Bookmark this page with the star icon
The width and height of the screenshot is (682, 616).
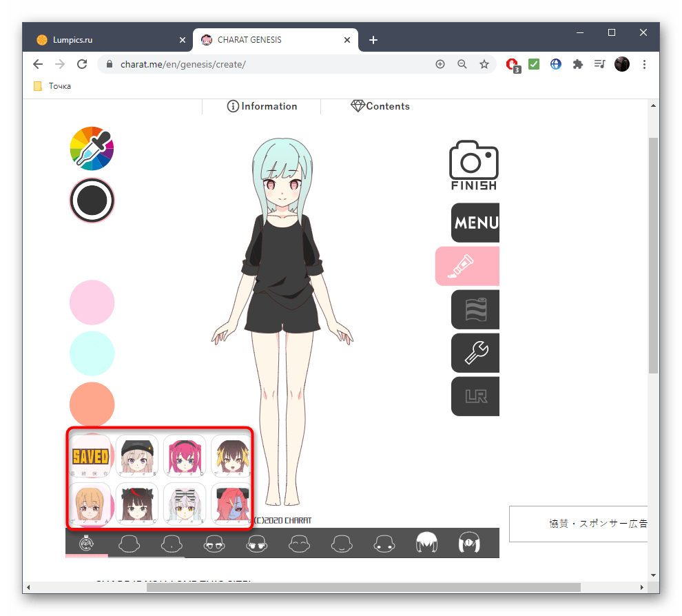(484, 64)
